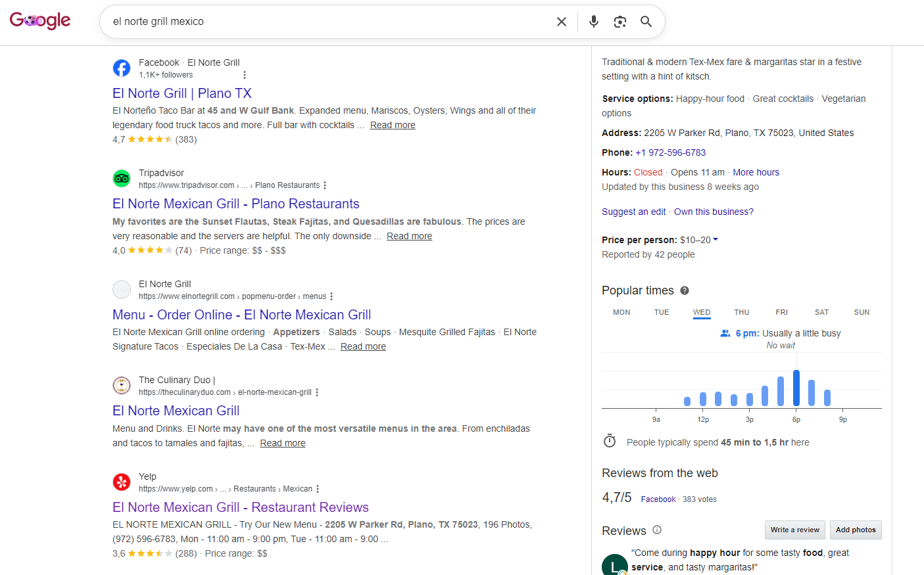The image size is (924, 575).
Task: Select FRI in Popular times
Action: tap(782, 312)
